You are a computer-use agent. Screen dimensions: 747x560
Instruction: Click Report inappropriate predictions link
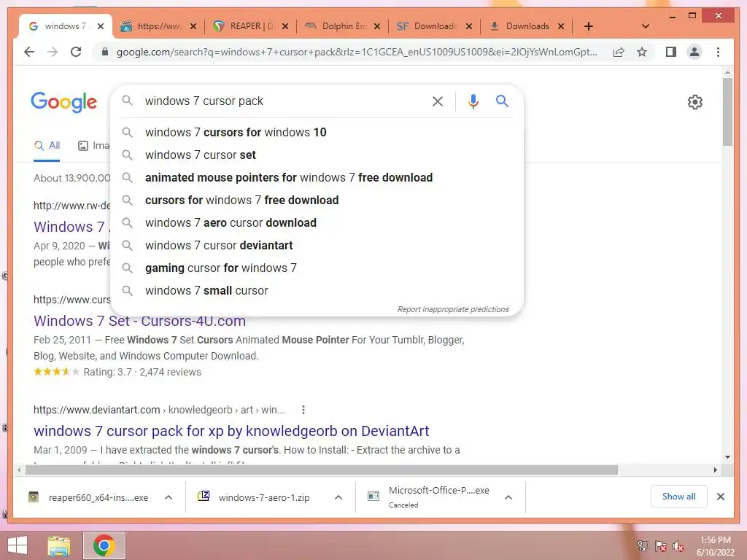pyautogui.click(x=453, y=309)
